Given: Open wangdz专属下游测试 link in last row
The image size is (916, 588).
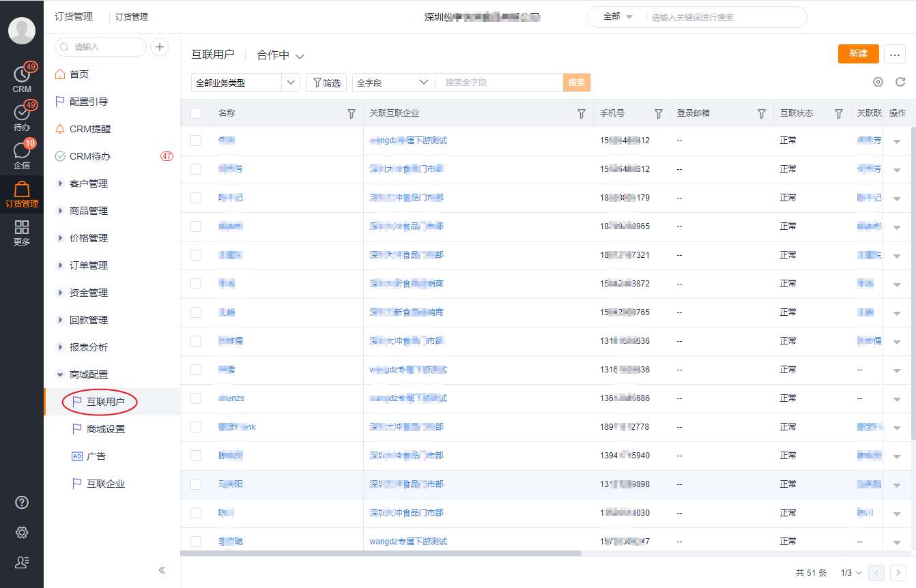Looking at the screenshot, I should [408, 541].
